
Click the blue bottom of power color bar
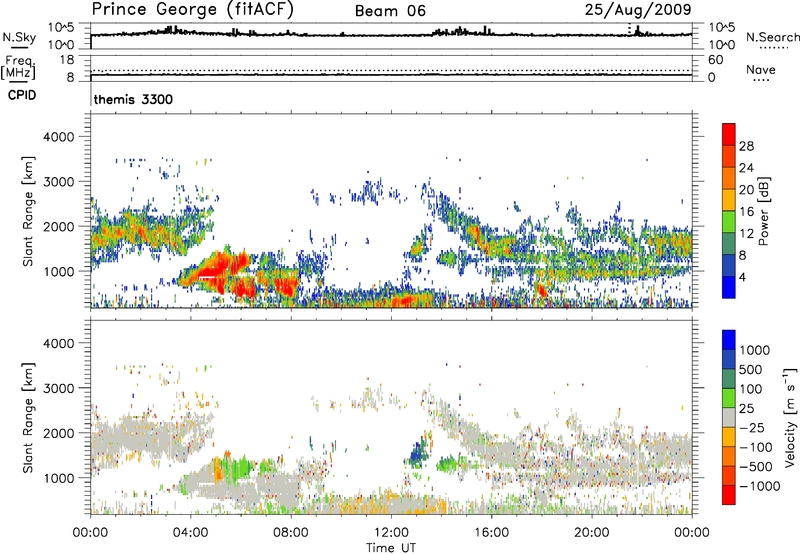tap(729, 287)
